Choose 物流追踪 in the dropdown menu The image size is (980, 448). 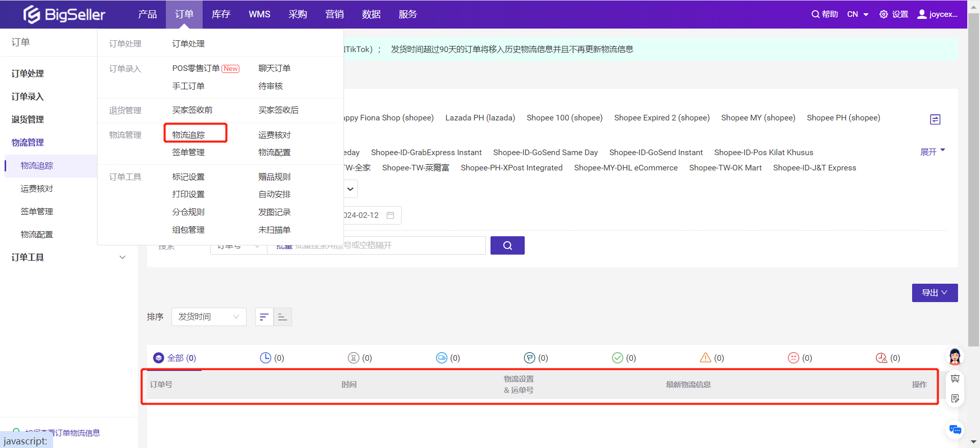click(x=188, y=135)
